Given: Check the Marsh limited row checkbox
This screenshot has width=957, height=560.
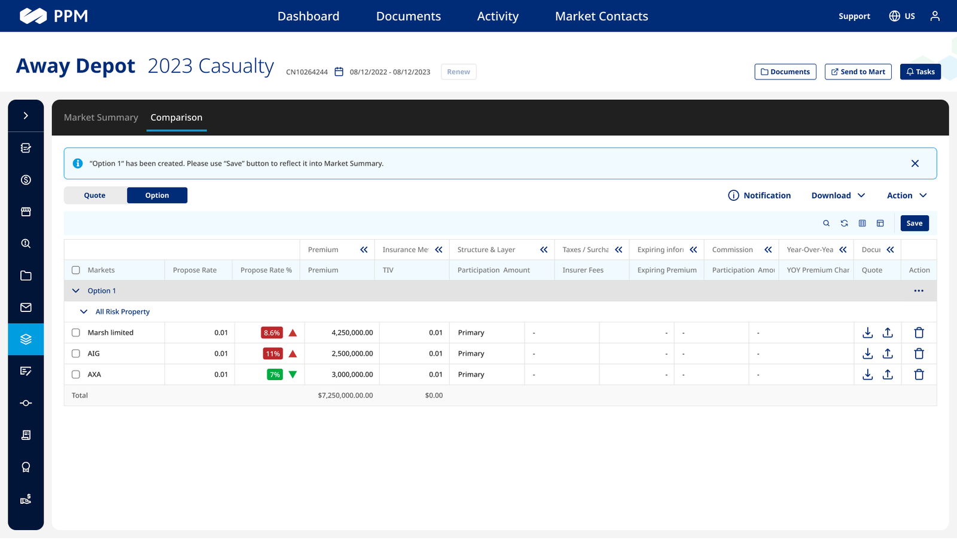Looking at the screenshot, I should coord(76,333).
